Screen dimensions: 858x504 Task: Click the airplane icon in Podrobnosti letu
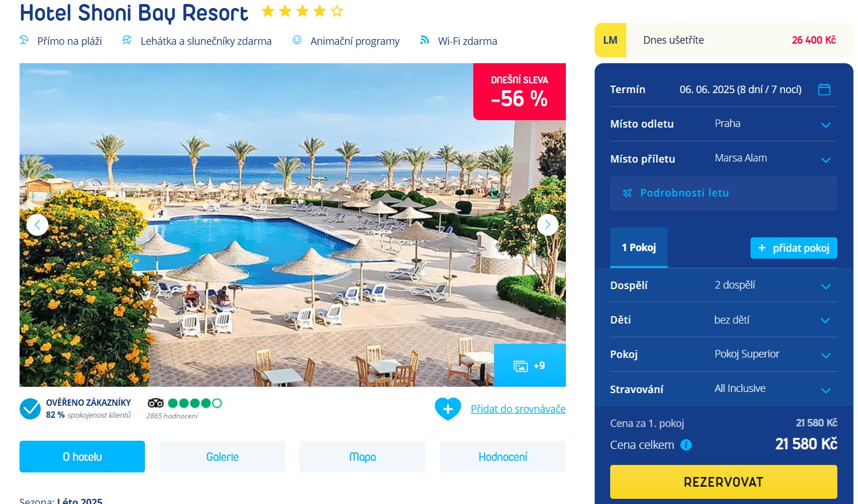point(627,193)
